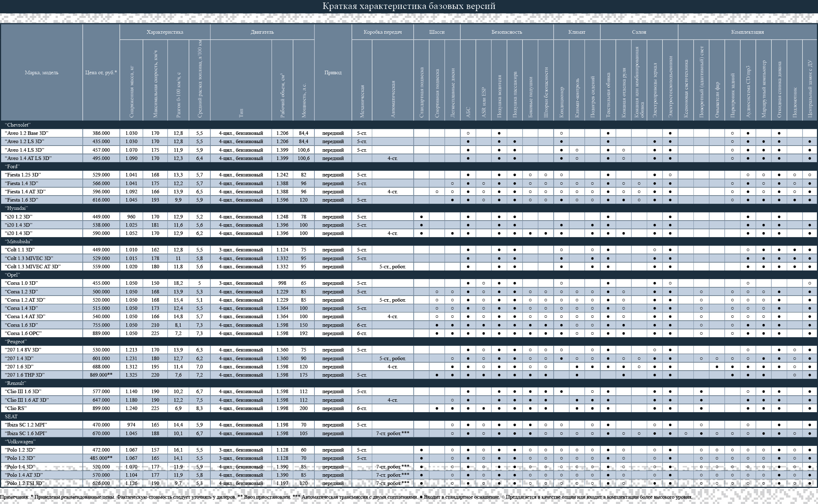This screenshot has height=504, width=818.
Task: Click the “Opel” brand row
Action: pos(409,275)
